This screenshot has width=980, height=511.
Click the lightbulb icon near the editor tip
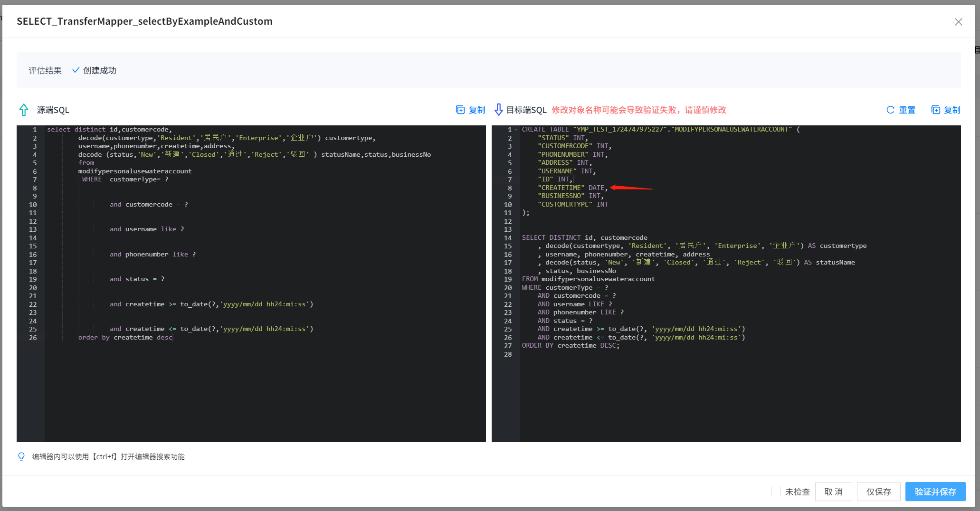21,456
